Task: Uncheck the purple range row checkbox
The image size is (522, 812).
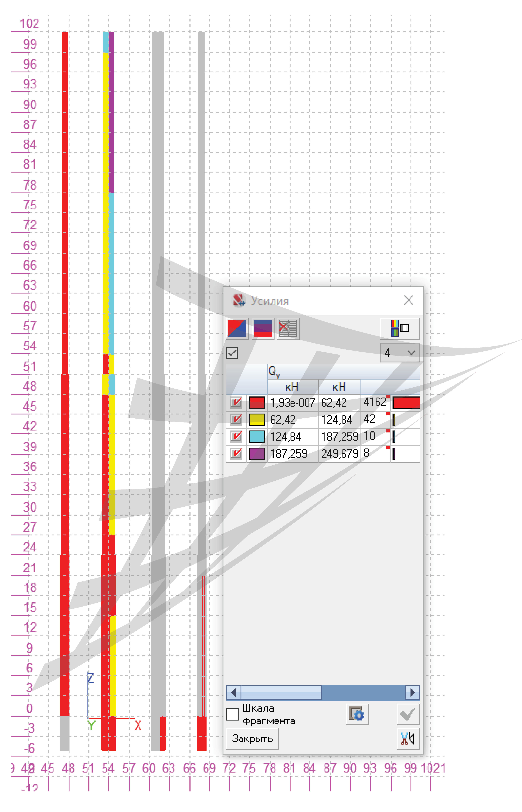Action: point(236,453)
